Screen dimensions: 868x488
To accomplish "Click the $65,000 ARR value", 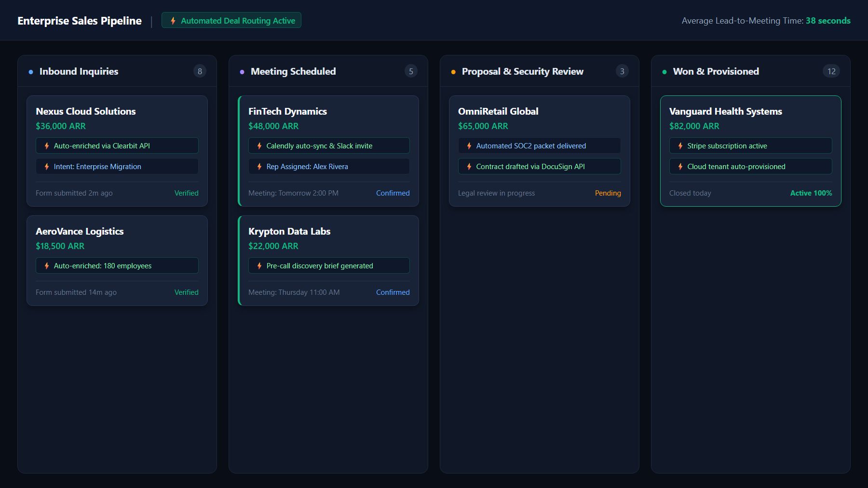I will pyautogui.click(x=483, y=126).
